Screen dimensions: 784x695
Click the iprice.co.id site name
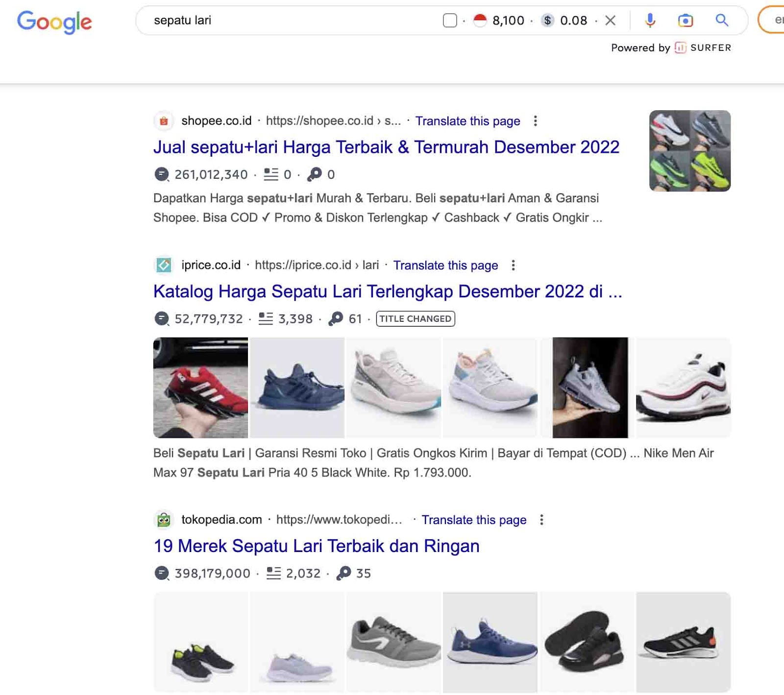pyautogui.click(x=211, y=265)
